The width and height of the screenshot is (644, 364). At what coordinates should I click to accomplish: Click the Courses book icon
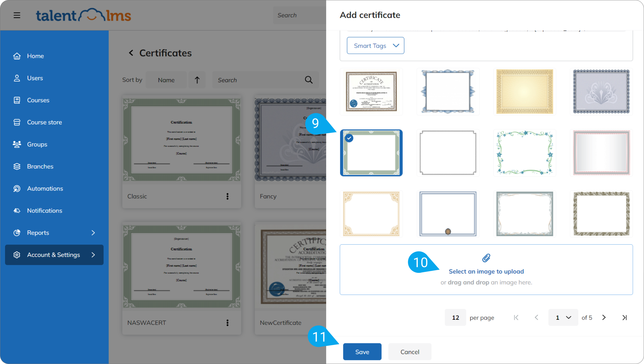click(17, 100)
